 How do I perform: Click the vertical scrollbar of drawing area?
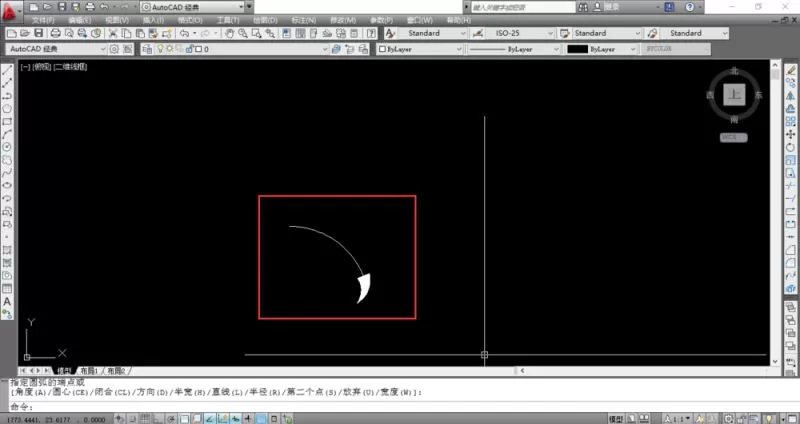tap(775, 212)
